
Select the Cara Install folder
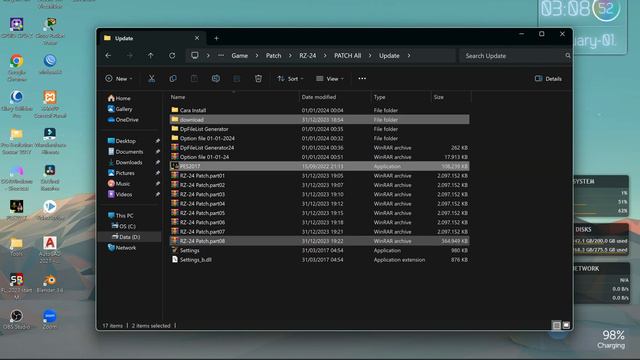[319, 110]
